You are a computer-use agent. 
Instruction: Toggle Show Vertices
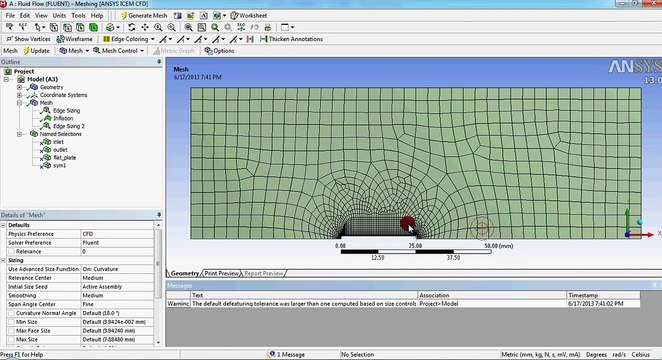pyautogui.click(x=28, y=39)
